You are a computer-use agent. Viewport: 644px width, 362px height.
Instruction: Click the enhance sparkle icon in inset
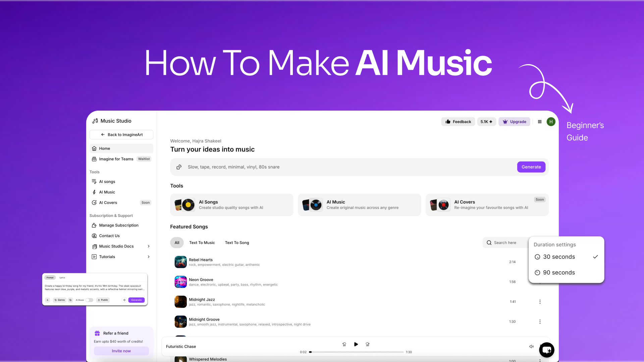click(124, 300)
